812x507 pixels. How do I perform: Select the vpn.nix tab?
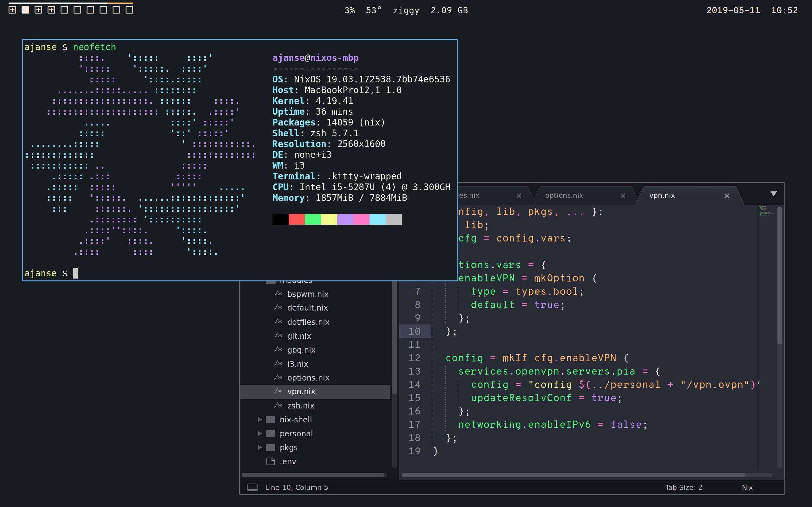pyautogui.click(x=662, y=196)
